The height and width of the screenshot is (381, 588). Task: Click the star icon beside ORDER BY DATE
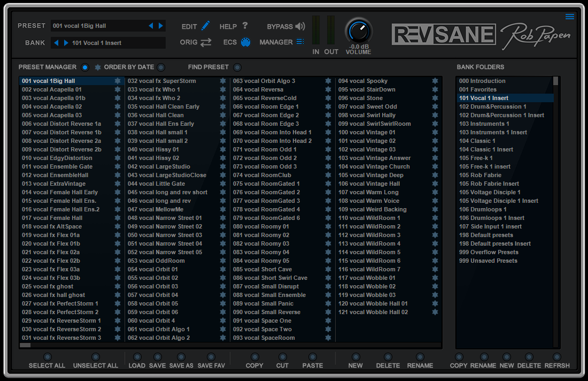coord(98,67)
